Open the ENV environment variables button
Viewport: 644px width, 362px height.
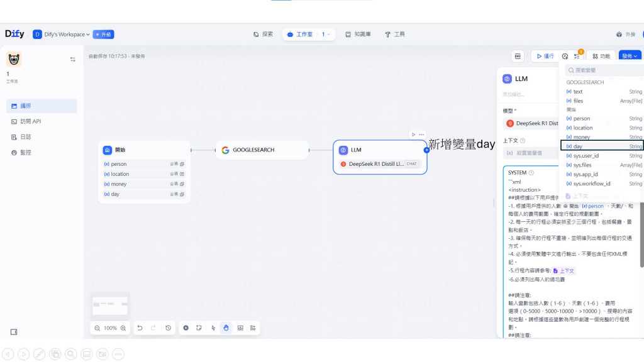tap(518, 56)
